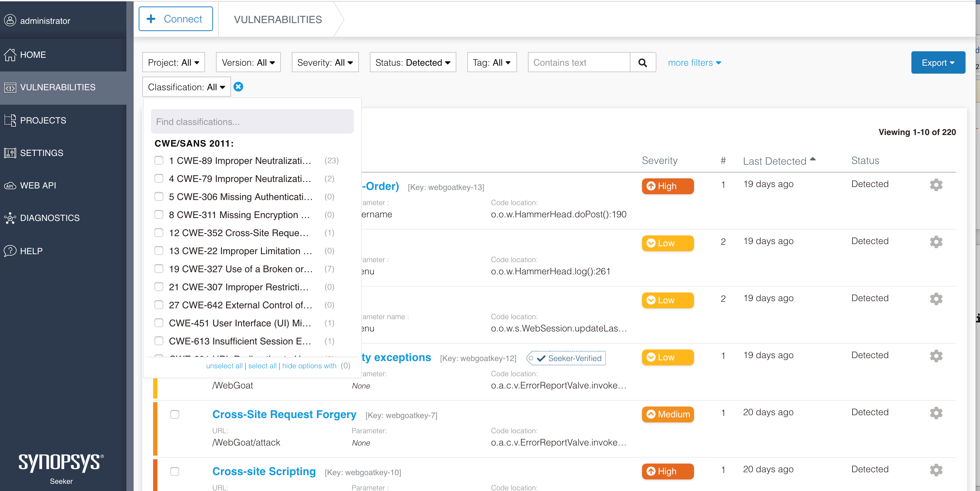
Task: Open the Severity: All dropdown
Action: pyautogui.click(x=325, y=62)
